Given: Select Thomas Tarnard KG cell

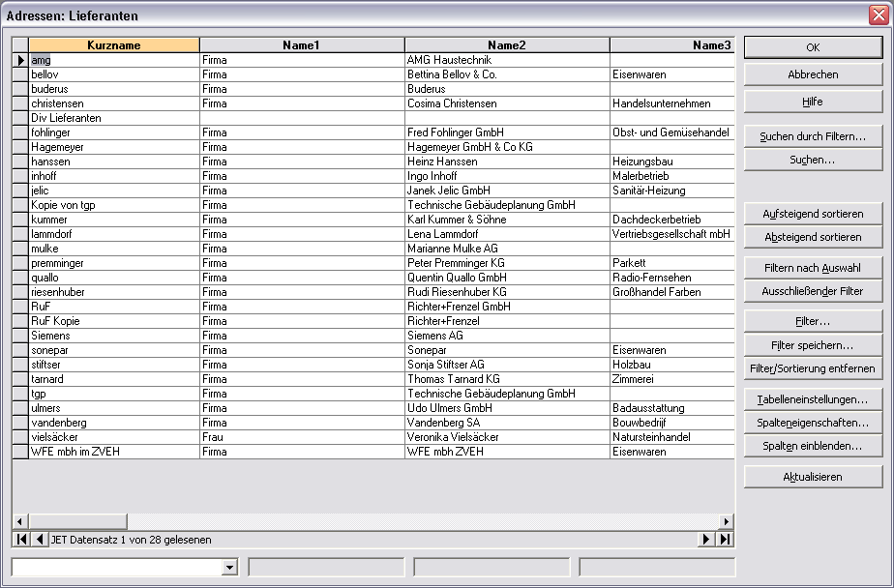Looking at the screenshot, I should pyautogui.click(x=507, y=379).
